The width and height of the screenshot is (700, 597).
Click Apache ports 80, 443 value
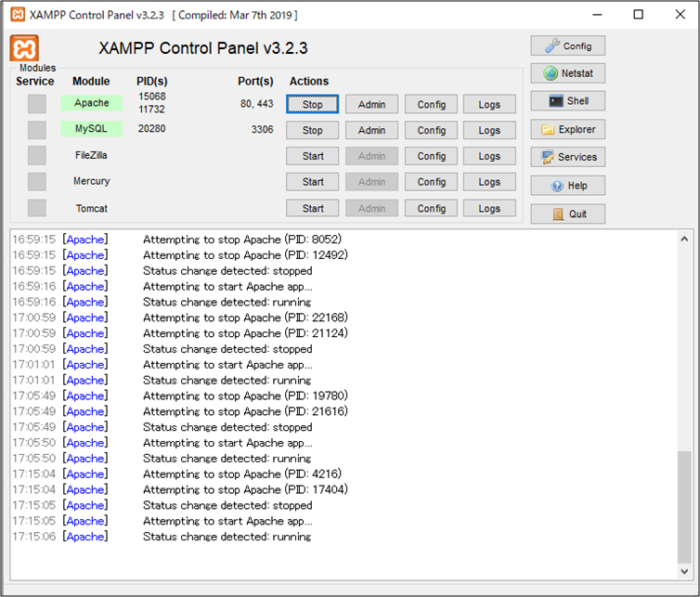click(x=256, y=104)
